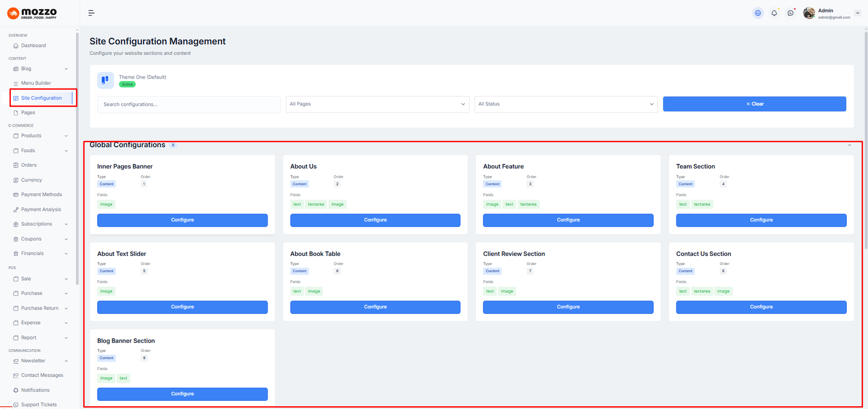Click the Search configurations input field
The width and height of the screenshot is (868, 409).
(189, 104)
